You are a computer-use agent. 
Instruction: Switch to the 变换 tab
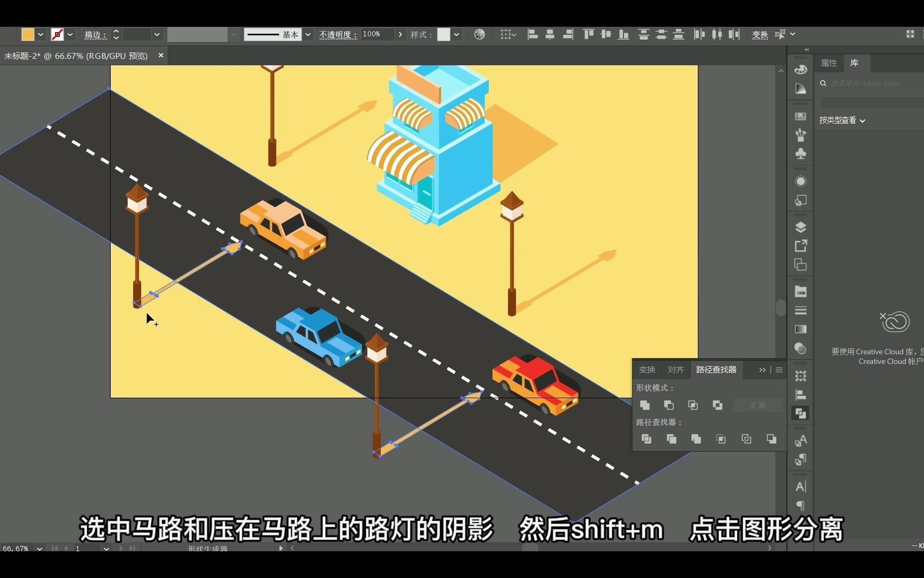[647, 370]
